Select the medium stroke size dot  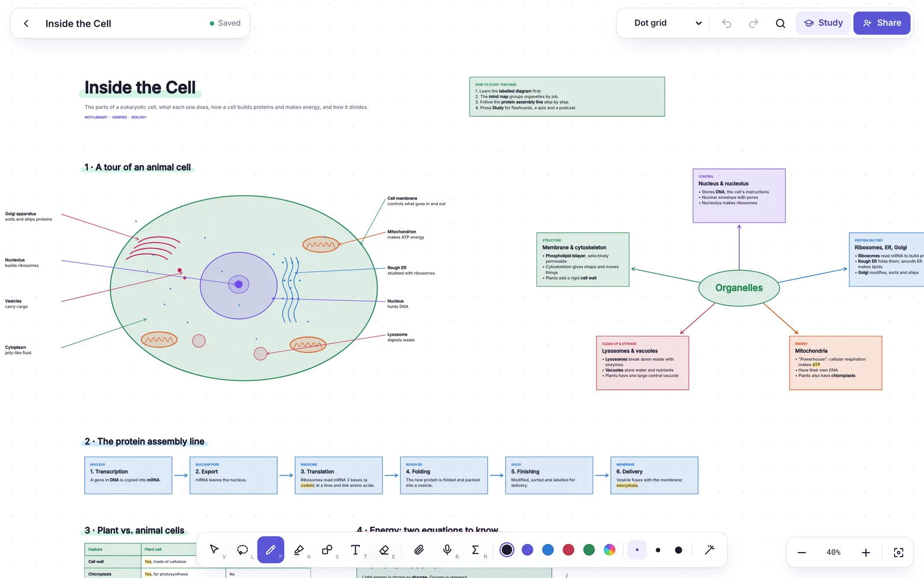(x=658, y=550)
